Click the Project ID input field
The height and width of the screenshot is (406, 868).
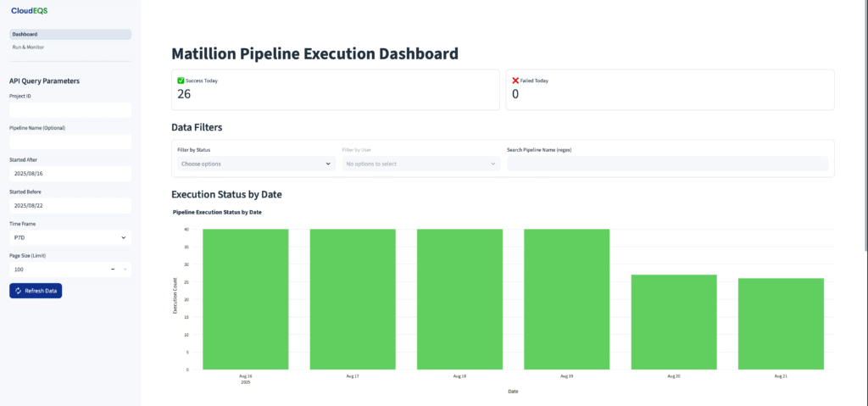click(70, 109)
